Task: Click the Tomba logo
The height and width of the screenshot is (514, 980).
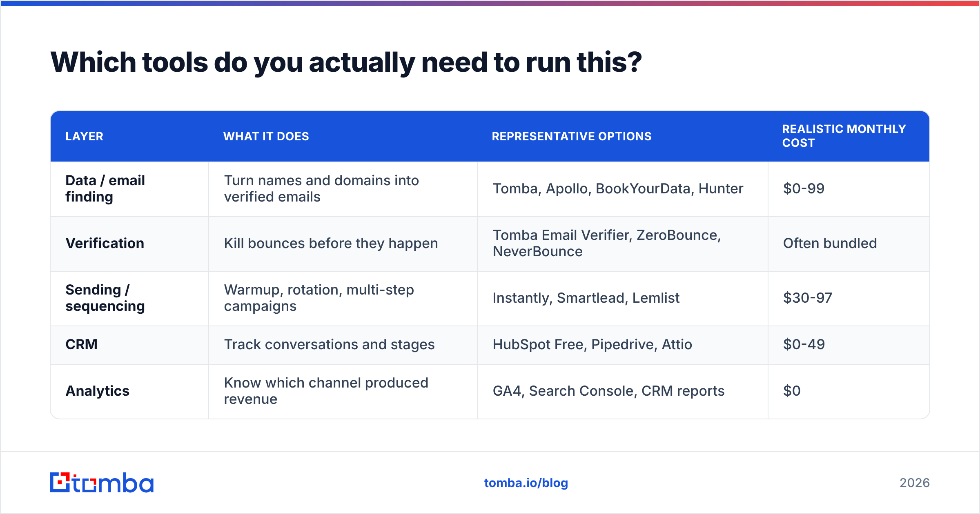Action: click(x=102, y=483)
